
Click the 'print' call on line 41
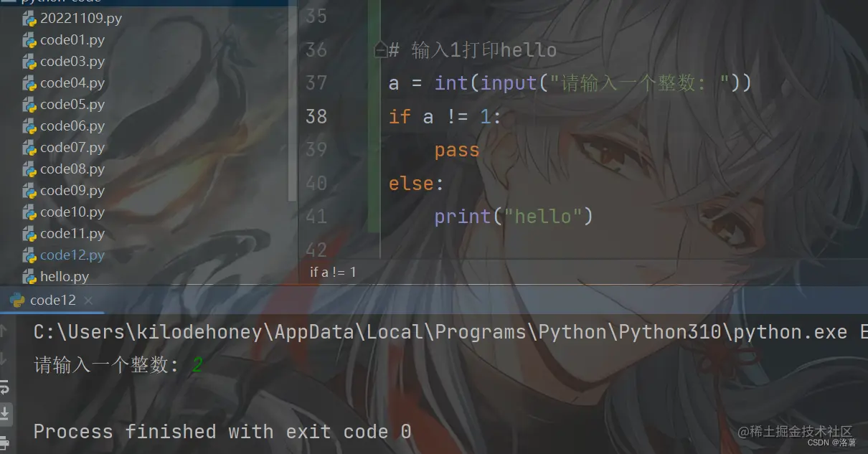click(463, 216)
